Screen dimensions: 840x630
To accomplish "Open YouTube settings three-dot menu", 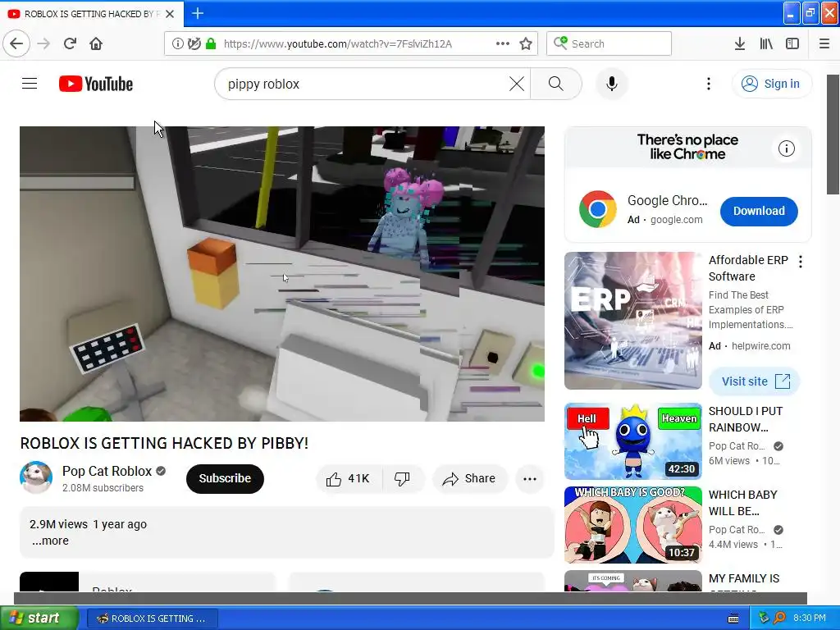I will pyautogui.click(x=709, y=84).
